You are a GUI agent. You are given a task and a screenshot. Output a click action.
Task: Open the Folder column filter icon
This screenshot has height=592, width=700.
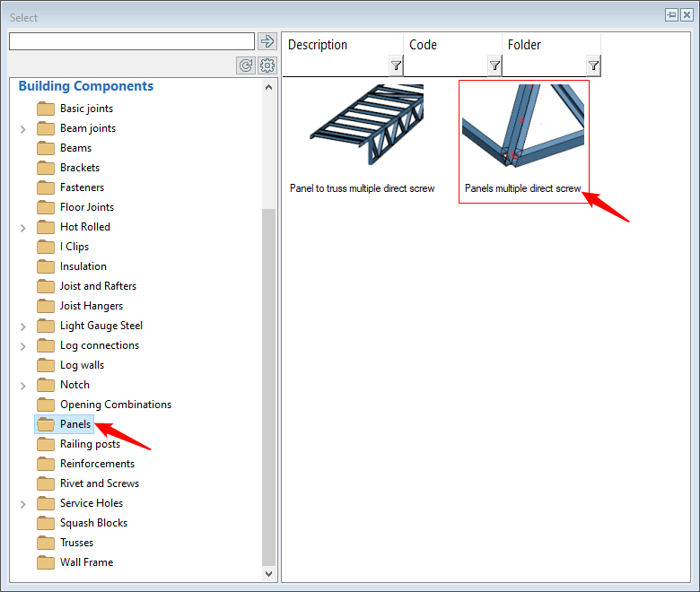tap(593, 65)
